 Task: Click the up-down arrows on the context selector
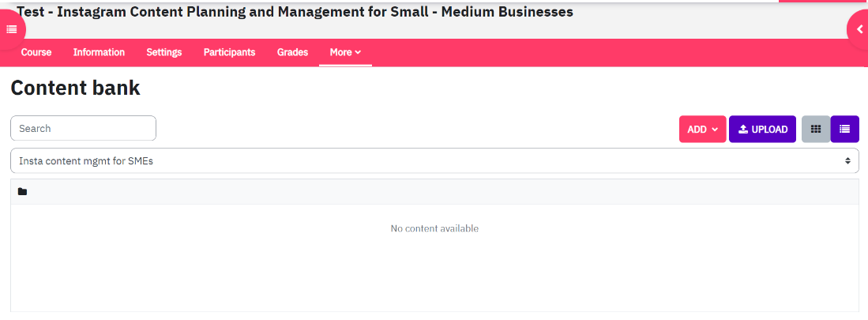tap(847, 160)
